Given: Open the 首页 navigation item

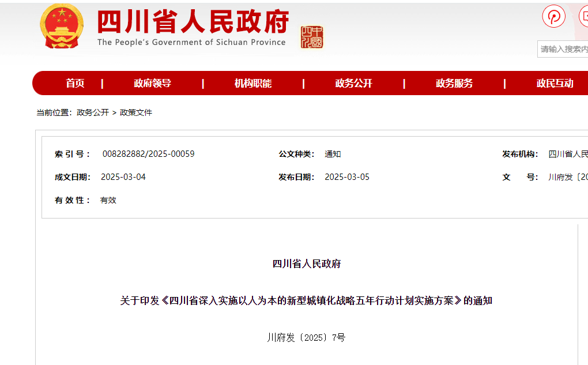Looking at the screenshot, I should [75, 84].
